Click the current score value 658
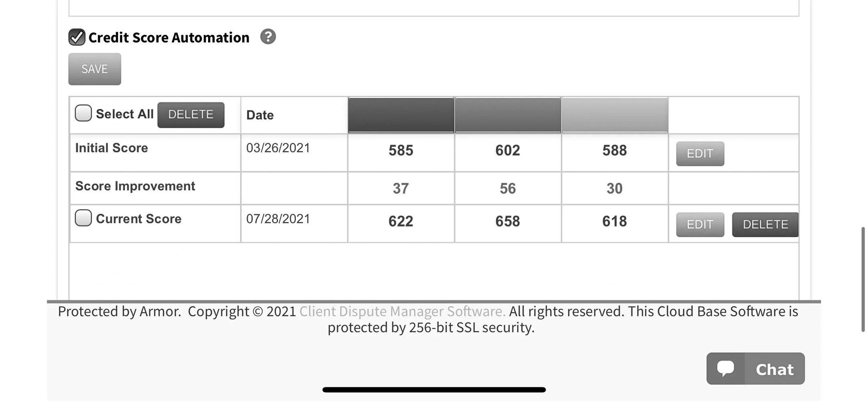Image resolution: width=868 pixels, height=401 pixels. 508,221
